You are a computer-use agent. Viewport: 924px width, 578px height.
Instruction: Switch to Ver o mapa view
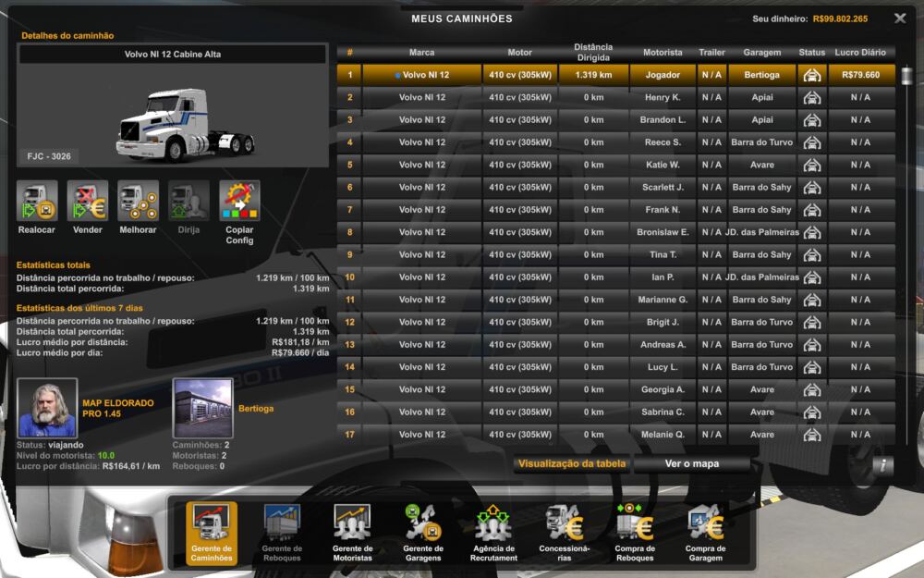pyautogui.click(x=691, y=464)
